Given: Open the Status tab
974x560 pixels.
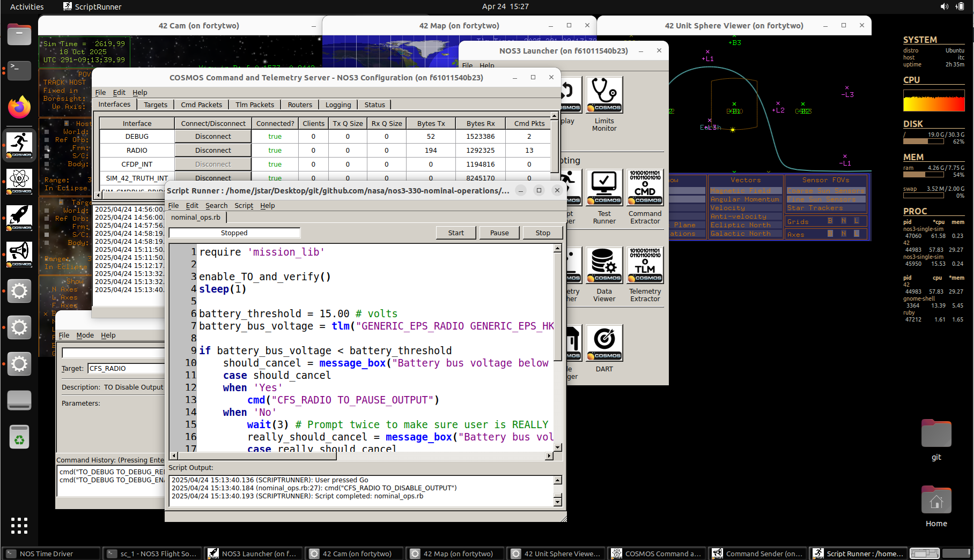Looking at the screenshot, I should (x=374, y=105).
